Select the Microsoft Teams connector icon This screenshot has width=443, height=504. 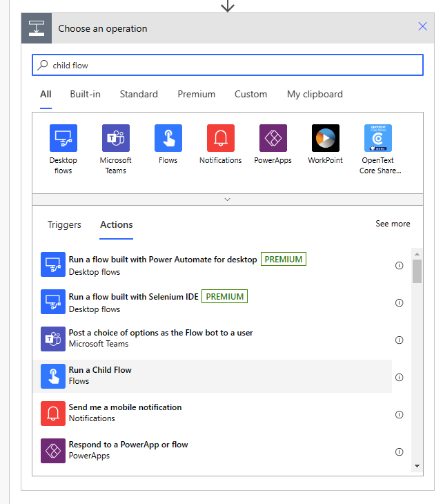coord(116,138)
